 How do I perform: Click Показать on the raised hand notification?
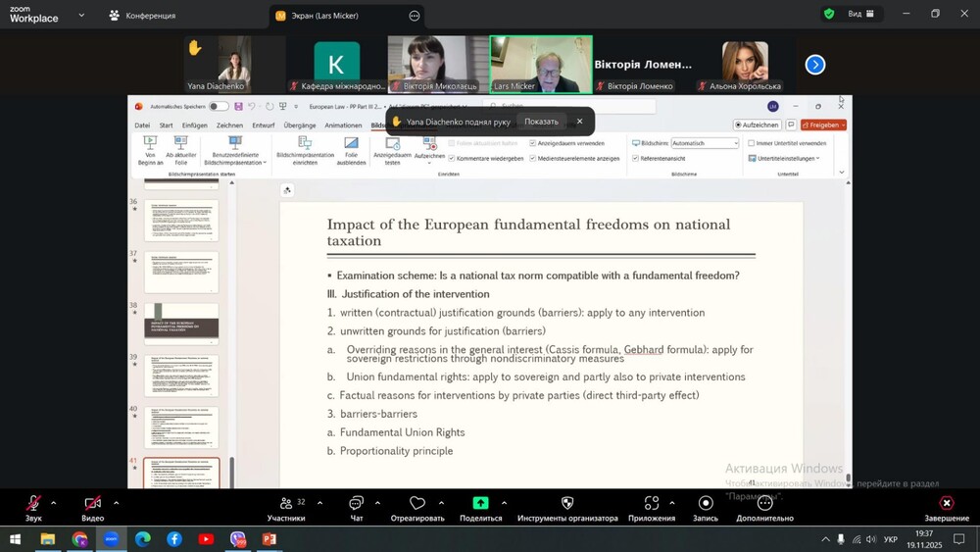(x=541, y=122)
